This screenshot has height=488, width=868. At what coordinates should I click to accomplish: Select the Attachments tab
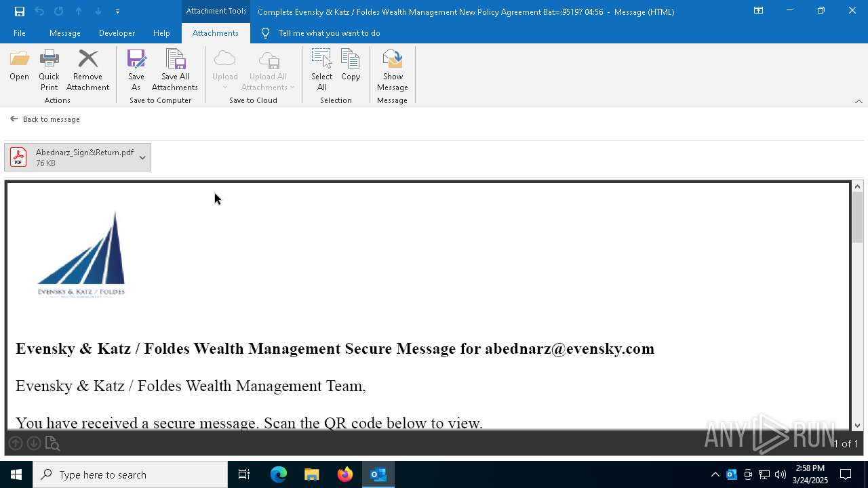tap(215, 33)
